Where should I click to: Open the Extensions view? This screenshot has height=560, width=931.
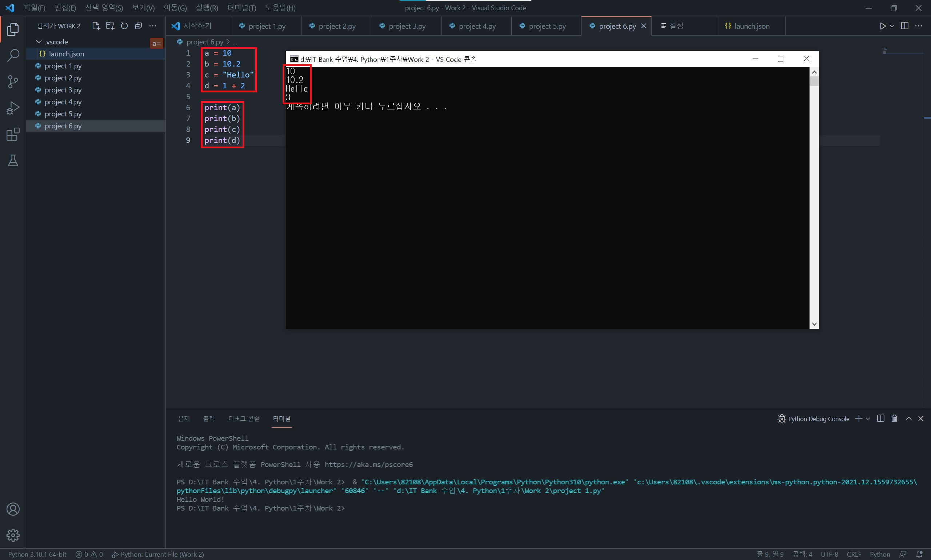tap(13, 134)
